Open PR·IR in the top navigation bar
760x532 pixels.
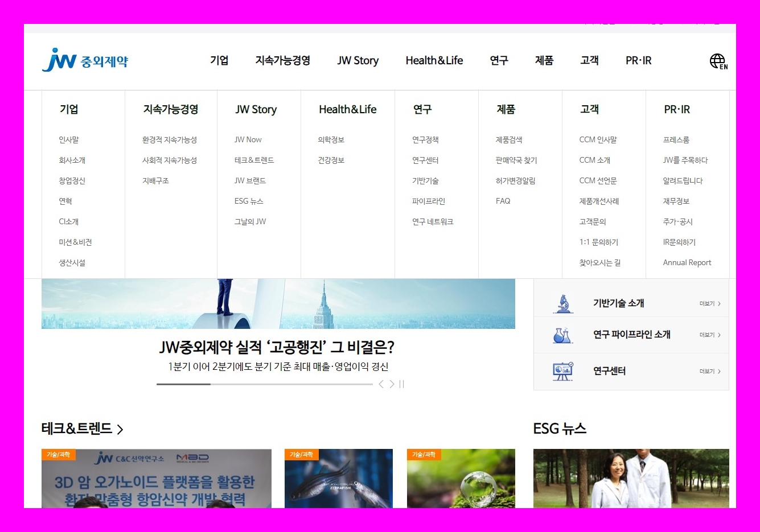click(x=639, y=60)
